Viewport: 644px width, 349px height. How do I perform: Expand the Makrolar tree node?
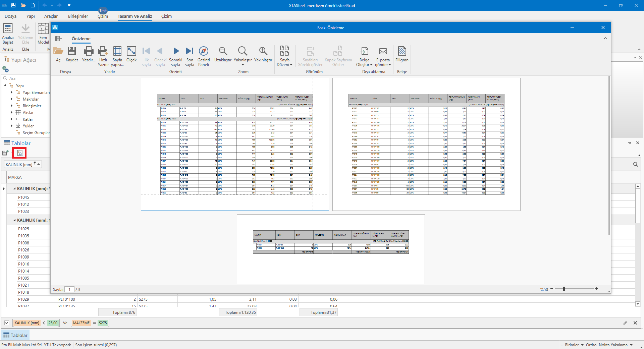pyautogui.click(x=12, y=99)
